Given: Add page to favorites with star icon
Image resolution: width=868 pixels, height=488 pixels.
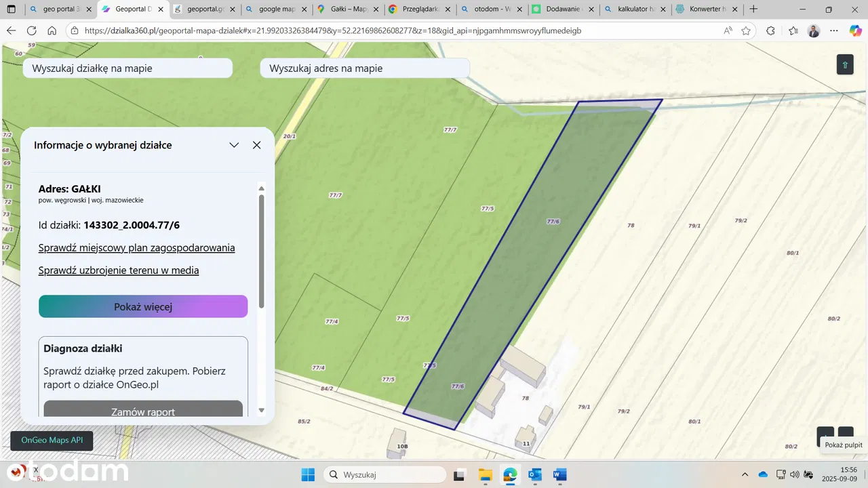Looking at the screenshot, I should click(746, 31).
